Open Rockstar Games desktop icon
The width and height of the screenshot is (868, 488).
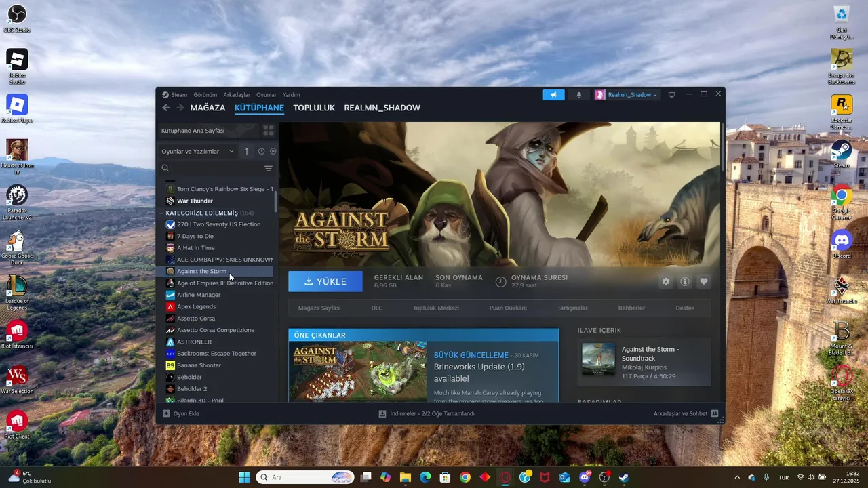click(842, 113)
